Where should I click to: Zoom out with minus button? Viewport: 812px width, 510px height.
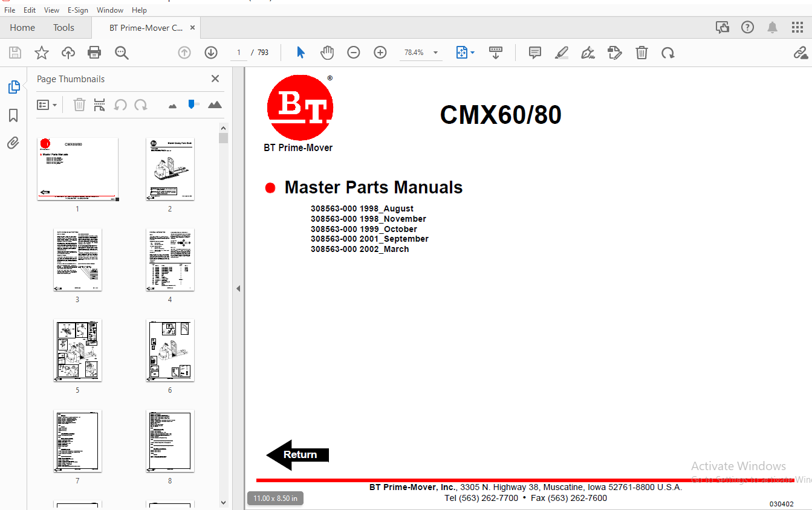coord(354,53)
